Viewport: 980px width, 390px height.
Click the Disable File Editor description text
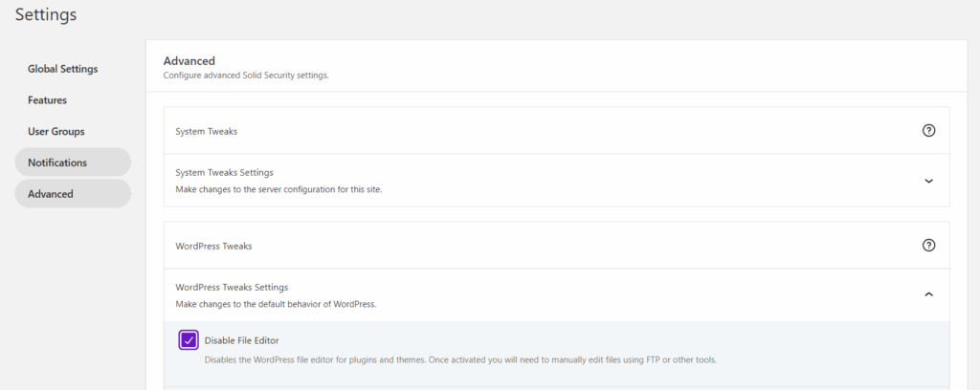click(x=460, y=360)
